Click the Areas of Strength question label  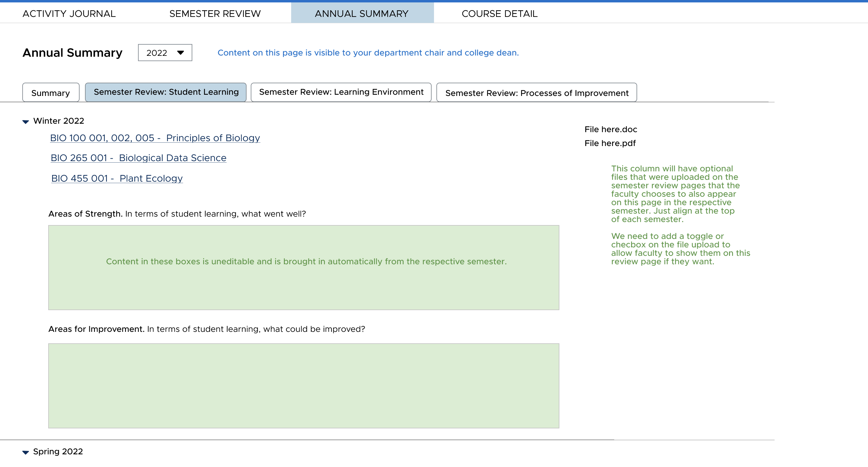point(177,214)
